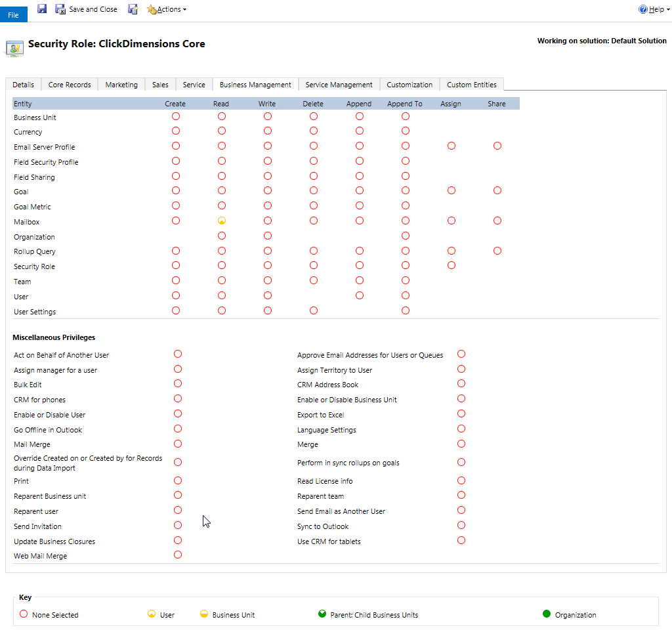
Task: Open the Custom Entities tab
Action: 471,85
